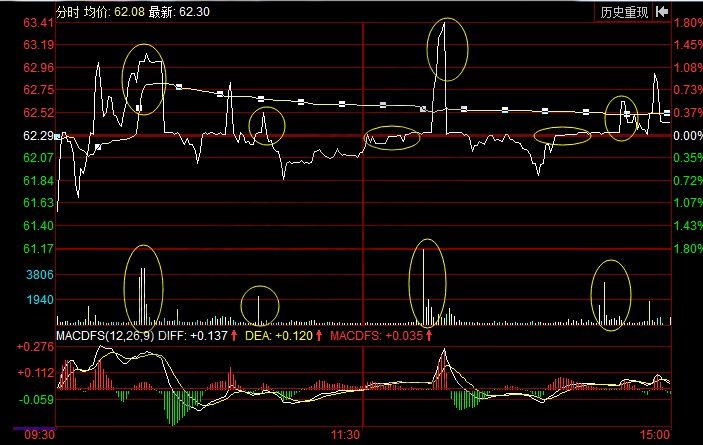This screenshot has height=445, width=703.
Task: Click the 0.00% baseline percent label
Action: tap(686, 135)
